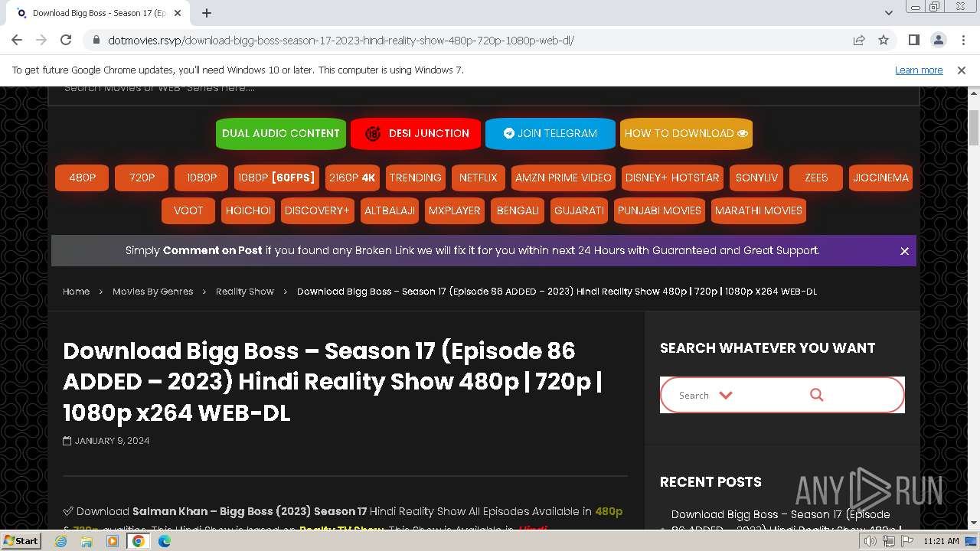Screen dimensions: 980x551
Task: Open ZEE5 category
Action: (x=816, y=178)
